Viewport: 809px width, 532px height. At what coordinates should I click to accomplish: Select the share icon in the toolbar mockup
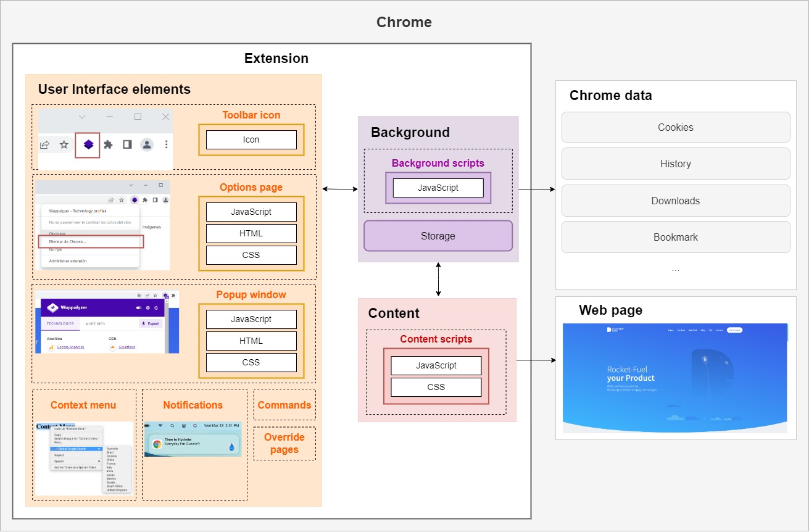tap(44, 144)
